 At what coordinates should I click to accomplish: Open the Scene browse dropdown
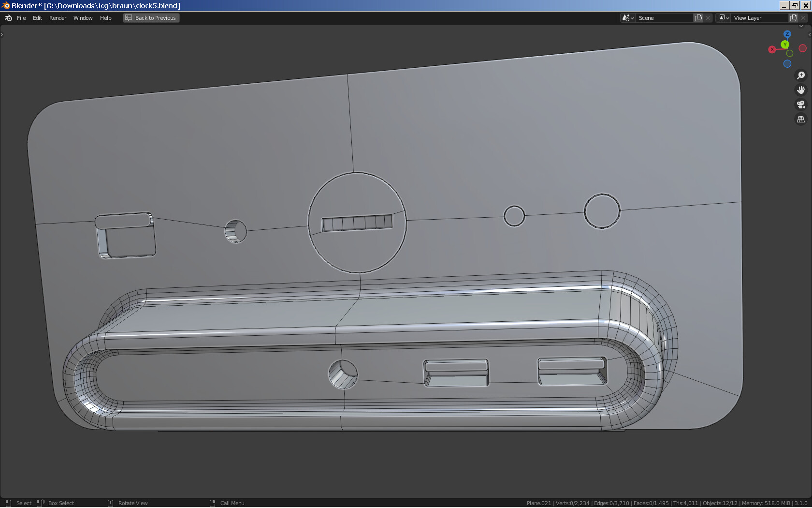[x=628, y=18]
